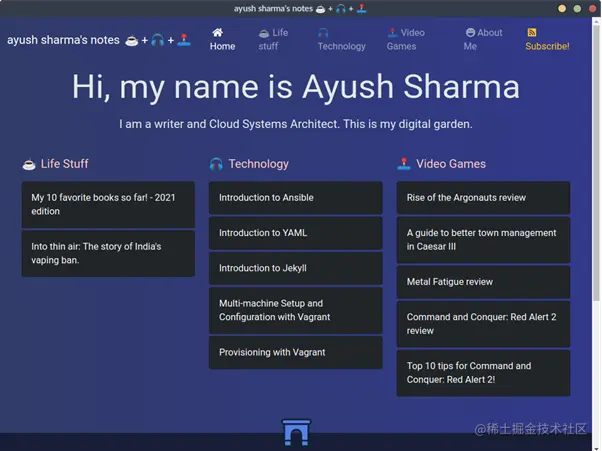Open Provisioning with Vagrant article

296,352
